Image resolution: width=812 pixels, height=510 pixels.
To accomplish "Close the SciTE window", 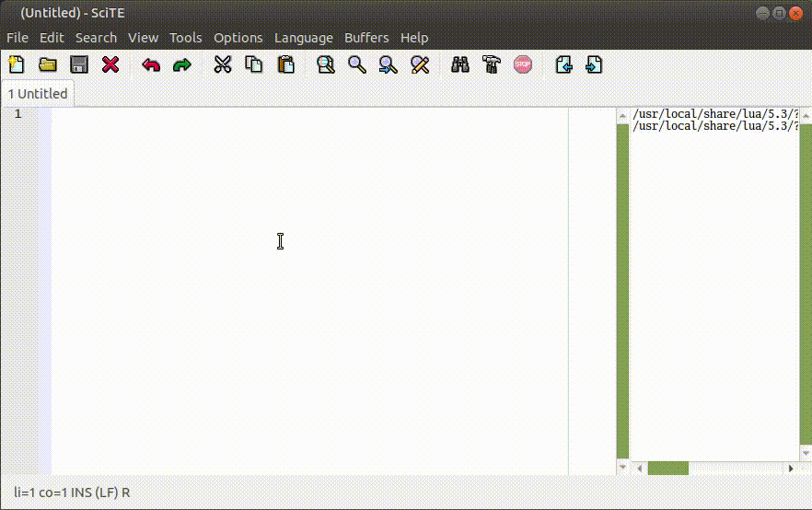I will point(796,13).
